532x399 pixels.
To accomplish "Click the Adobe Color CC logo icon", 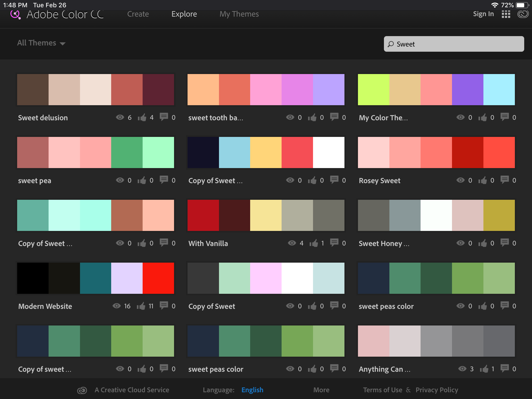I will [x=15, y=15].
